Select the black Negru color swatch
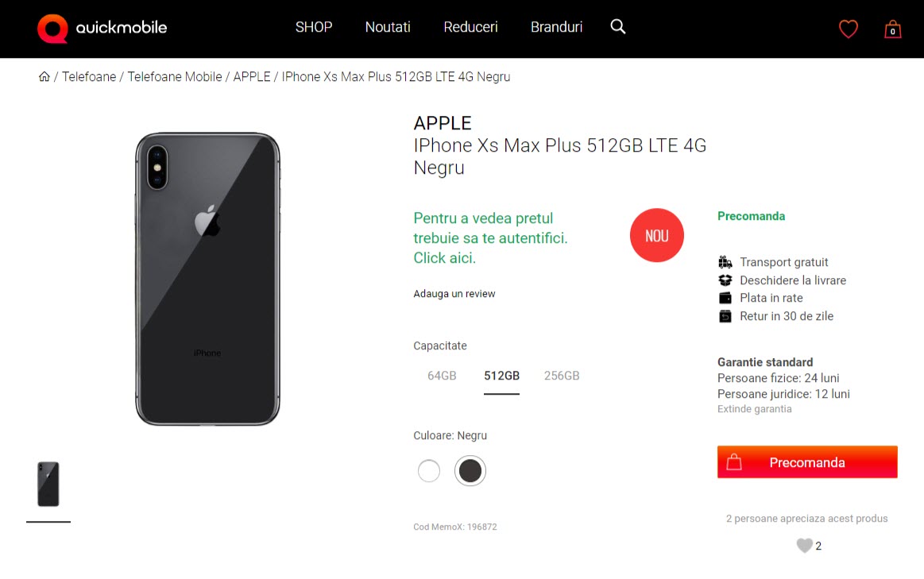Viewport: 924px width, 579px height. (x=470, y=470)
